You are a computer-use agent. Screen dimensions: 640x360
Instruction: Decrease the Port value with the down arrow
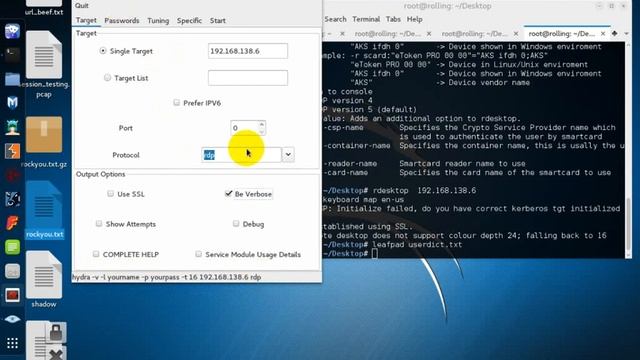click(x=262, y=131)
